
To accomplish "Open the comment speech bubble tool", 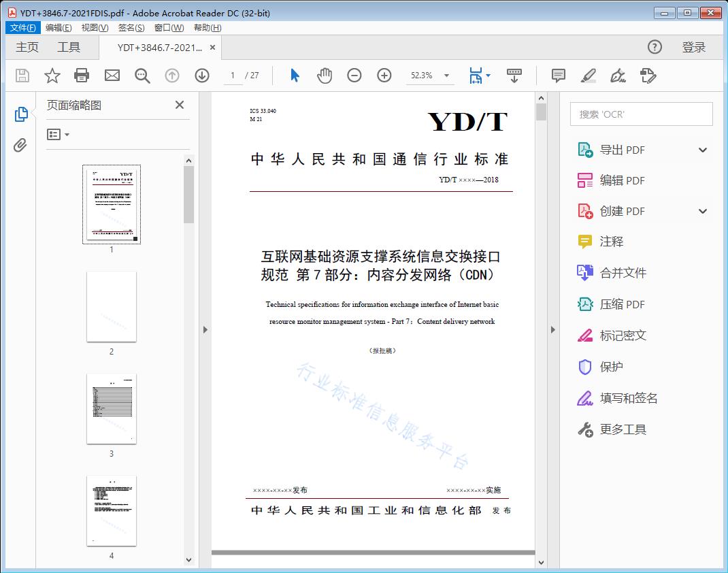I will click(558, 76).
